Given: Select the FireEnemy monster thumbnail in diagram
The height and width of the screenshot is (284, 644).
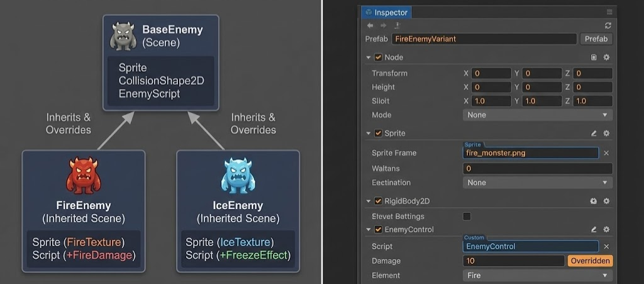Looking at the screenshot, I should (84, 176).
